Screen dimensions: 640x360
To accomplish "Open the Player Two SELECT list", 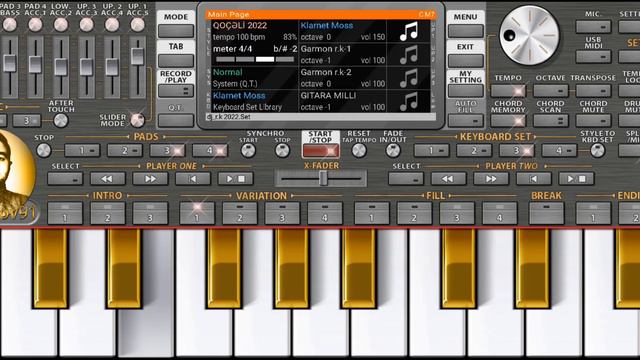I will point(406,179).
